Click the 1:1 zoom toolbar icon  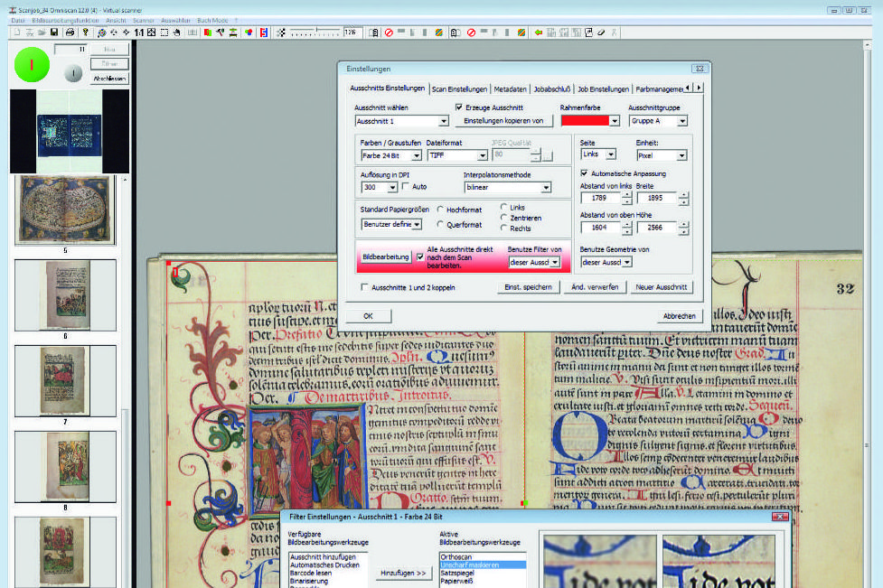pyautogui.click(x=139, y=33)
